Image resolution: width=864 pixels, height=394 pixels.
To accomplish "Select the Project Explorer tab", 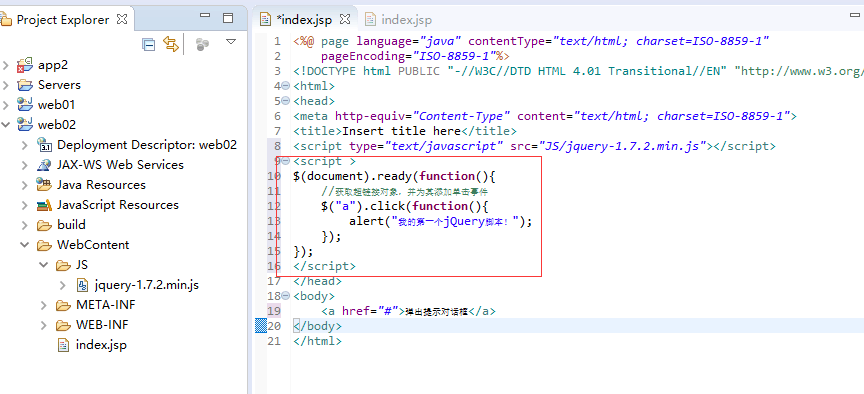I will pos(63,20).
